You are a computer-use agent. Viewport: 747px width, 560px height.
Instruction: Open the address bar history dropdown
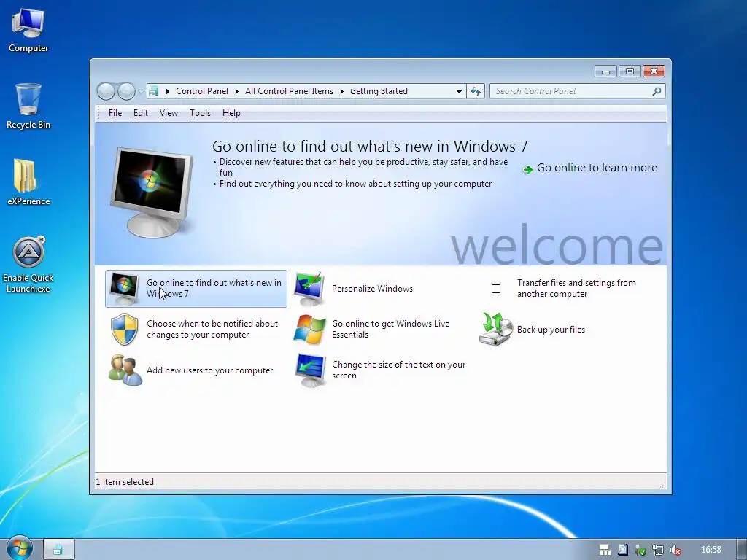tap(459, 91)
